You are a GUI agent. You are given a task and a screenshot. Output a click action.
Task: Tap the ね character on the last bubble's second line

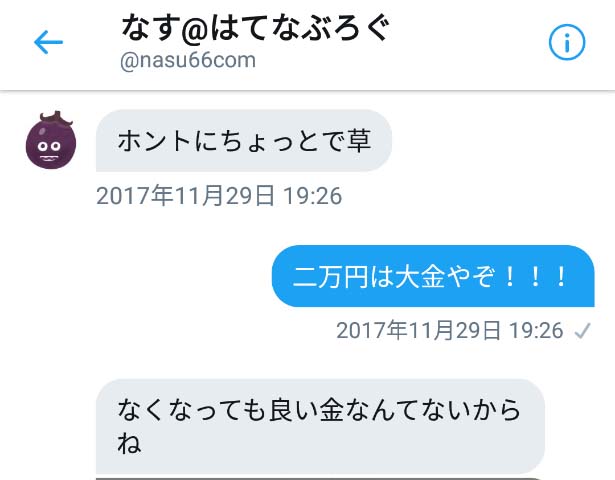click(129, 444)
